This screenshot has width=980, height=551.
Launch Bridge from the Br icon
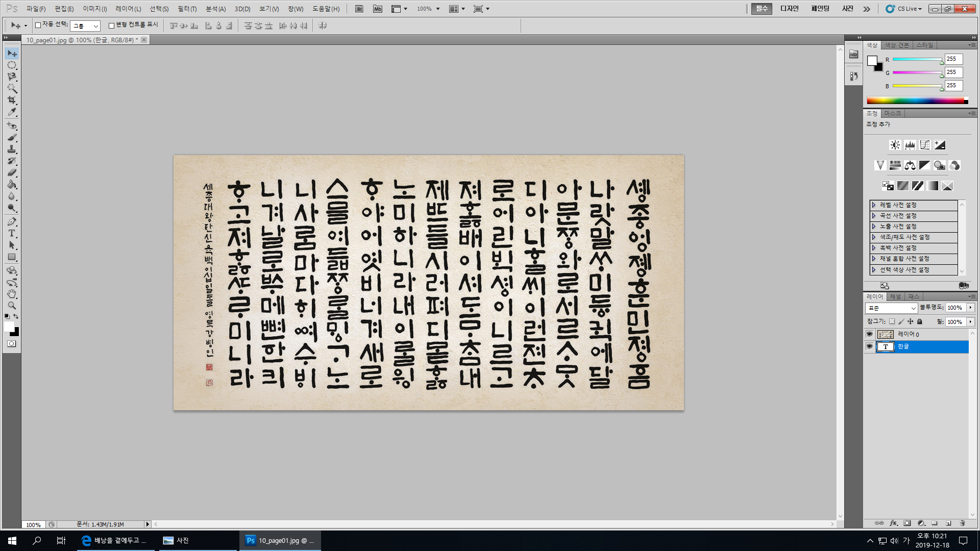[359, 9]
